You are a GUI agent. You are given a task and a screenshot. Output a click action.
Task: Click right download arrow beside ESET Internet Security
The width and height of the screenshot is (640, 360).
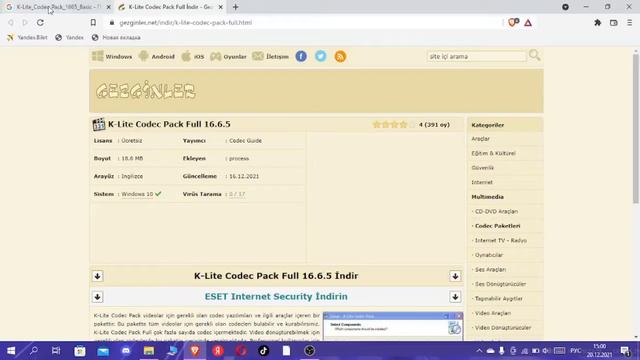(455, 297)
